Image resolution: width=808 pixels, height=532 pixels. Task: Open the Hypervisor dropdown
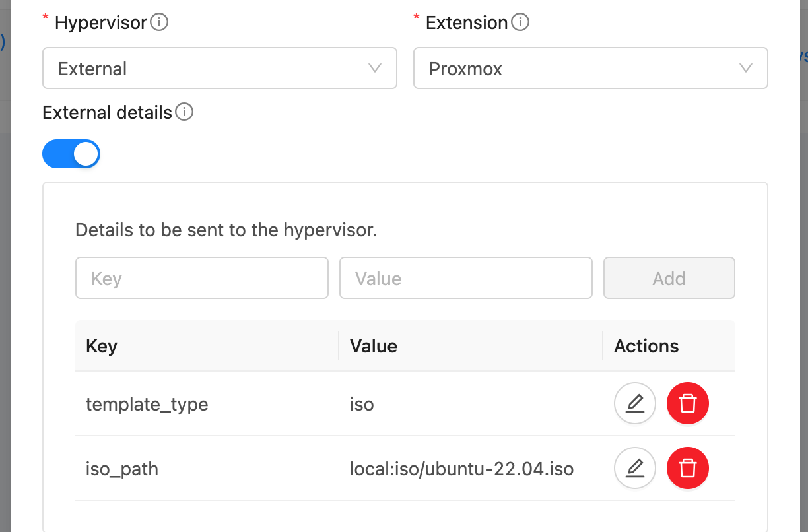219,68
